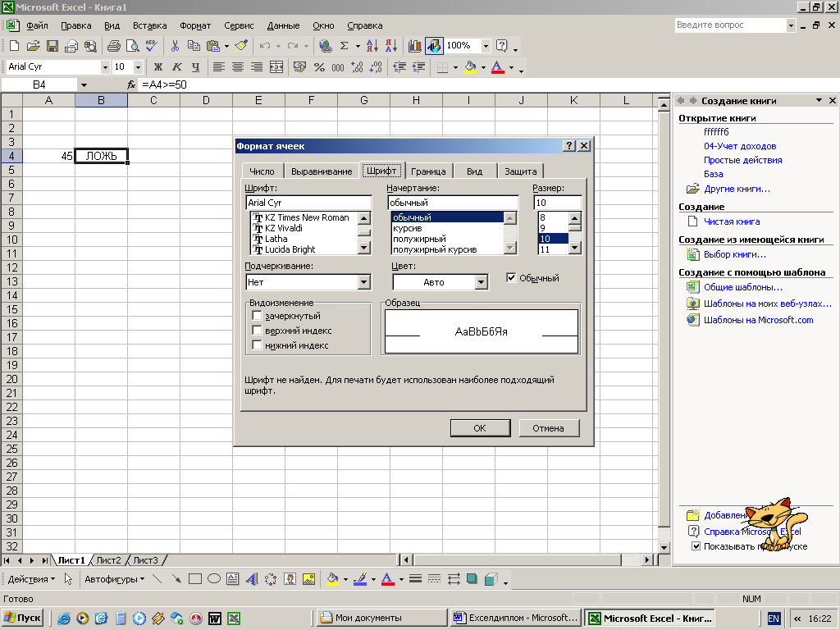840x630 pixels.
Task: Toggle the верхний индекс checkbox
Action: pyautogui.click(x=257, y=330)
